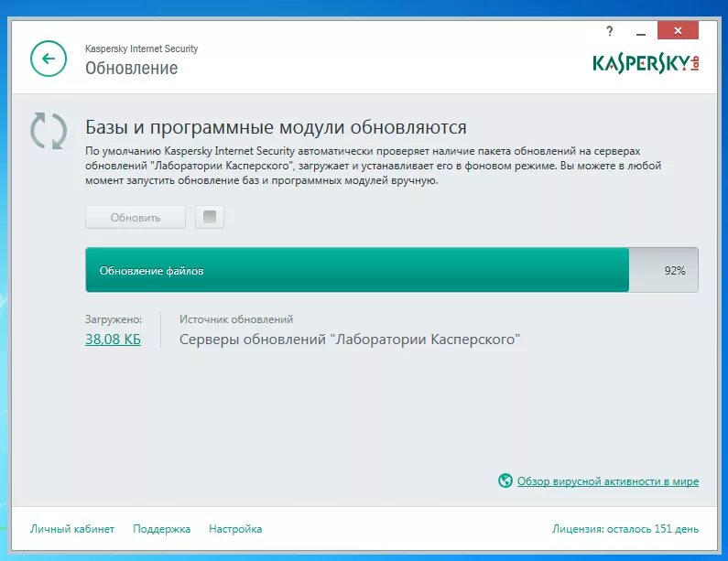Click the rotating update arrows icon
The height and width of the screenshot is (561, 728).
tap(49, 130)
